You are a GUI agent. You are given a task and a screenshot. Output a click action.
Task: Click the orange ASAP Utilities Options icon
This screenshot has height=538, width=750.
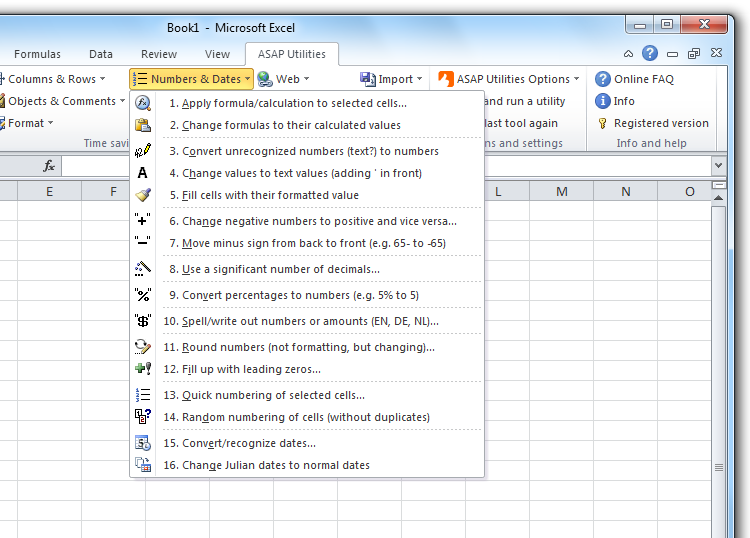pyautogui.click(x=446, y=79)
